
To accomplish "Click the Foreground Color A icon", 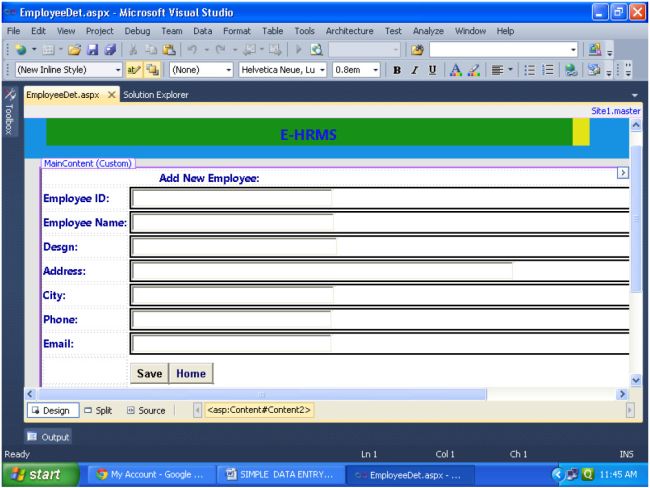I will pyautogui.click(x=455, y=70).
